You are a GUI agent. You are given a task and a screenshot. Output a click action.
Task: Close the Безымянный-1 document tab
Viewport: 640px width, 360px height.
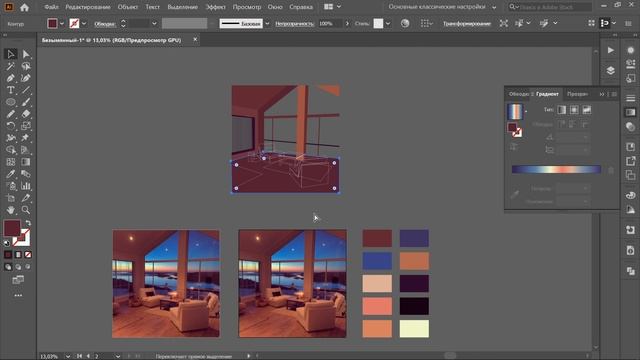[195, 40]
